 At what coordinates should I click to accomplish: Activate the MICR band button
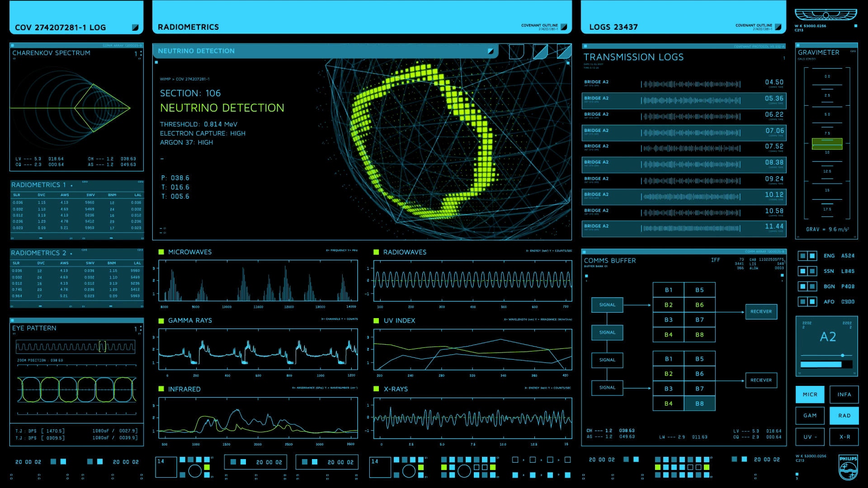tap(810, 394)
